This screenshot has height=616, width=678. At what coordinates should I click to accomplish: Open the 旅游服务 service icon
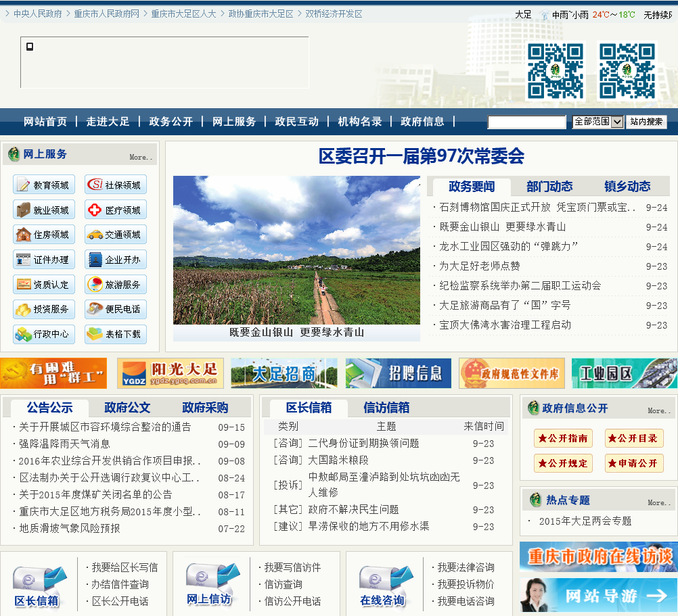click(116, 285)
